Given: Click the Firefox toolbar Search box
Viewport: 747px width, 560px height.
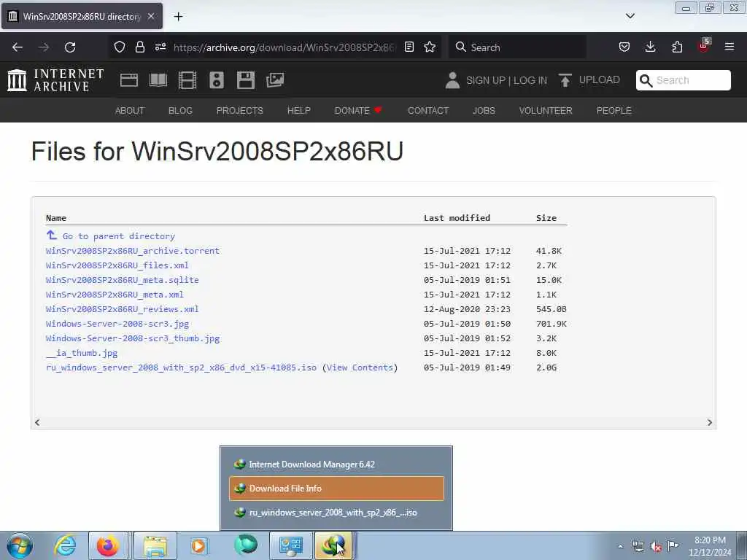Looking at the screenshot, I should 518,47.
